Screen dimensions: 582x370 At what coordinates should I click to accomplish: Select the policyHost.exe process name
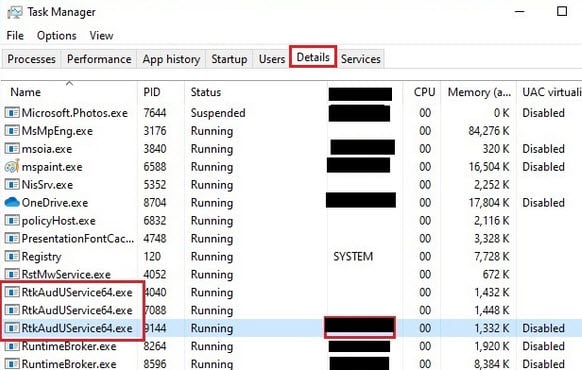(59, 221)
